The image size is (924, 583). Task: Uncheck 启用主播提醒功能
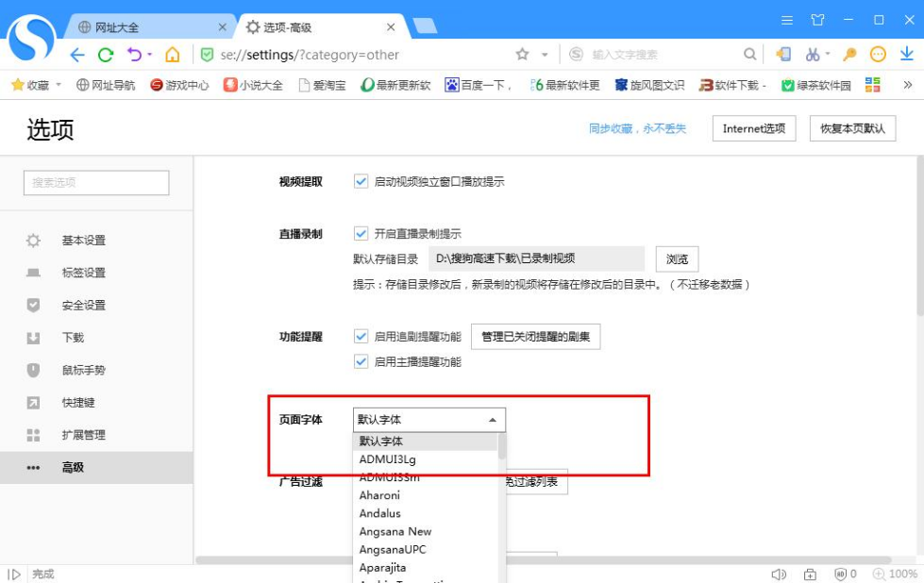pos(362,361)
